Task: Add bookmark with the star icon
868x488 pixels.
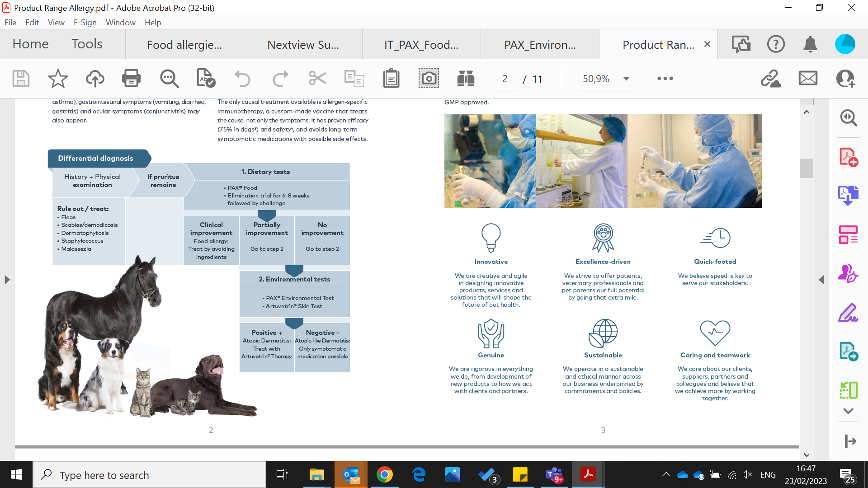Action: pyautogui.click(x=58, y=79)
